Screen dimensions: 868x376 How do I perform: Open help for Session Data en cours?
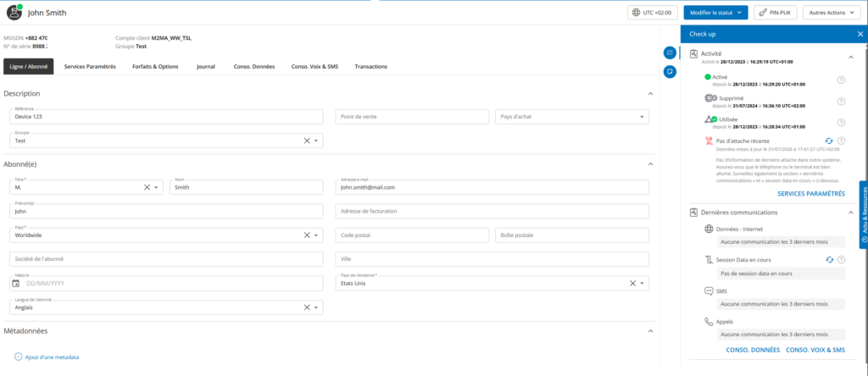841,259
